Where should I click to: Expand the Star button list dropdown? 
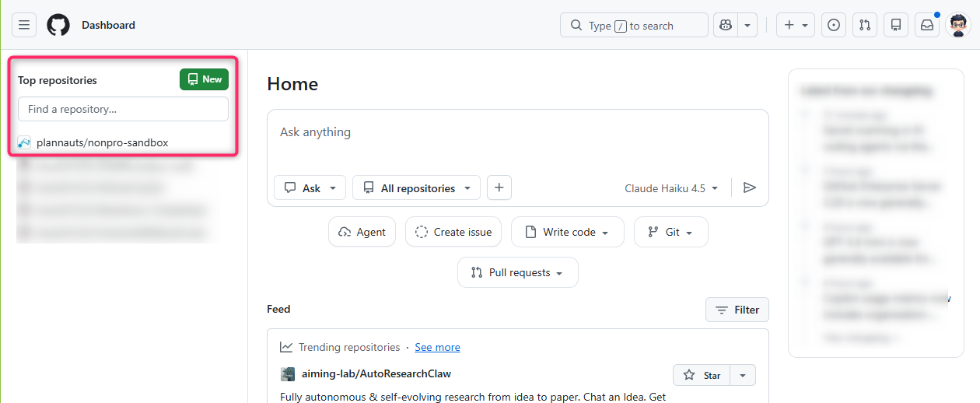click(x=743, y=375)
